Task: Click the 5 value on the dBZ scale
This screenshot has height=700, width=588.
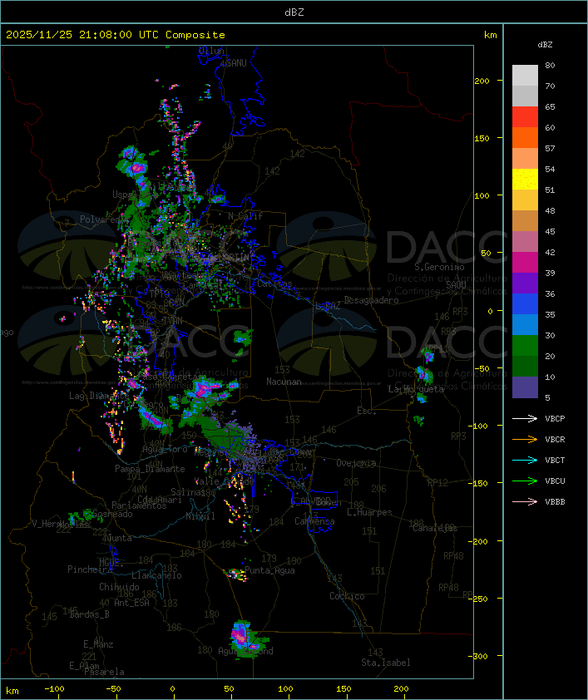Action: tap(547, 397)
